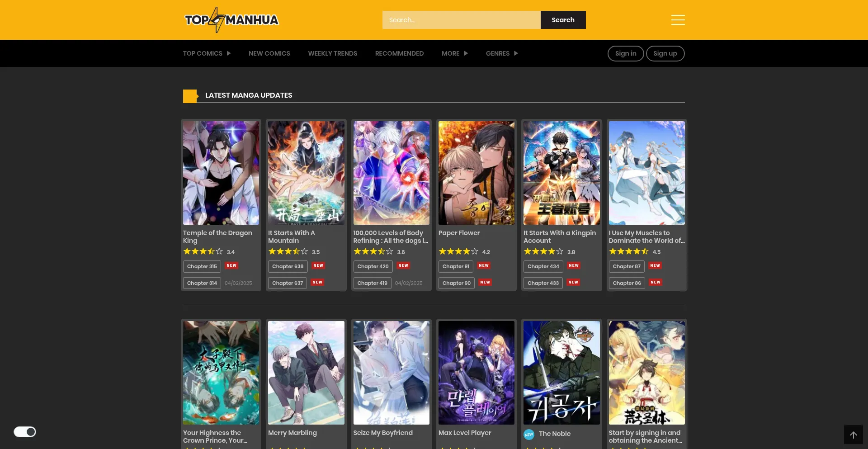This screenshot has height=449, width=868.
Task: Open the Paper Flower cover image
Action: click(476, 173)
